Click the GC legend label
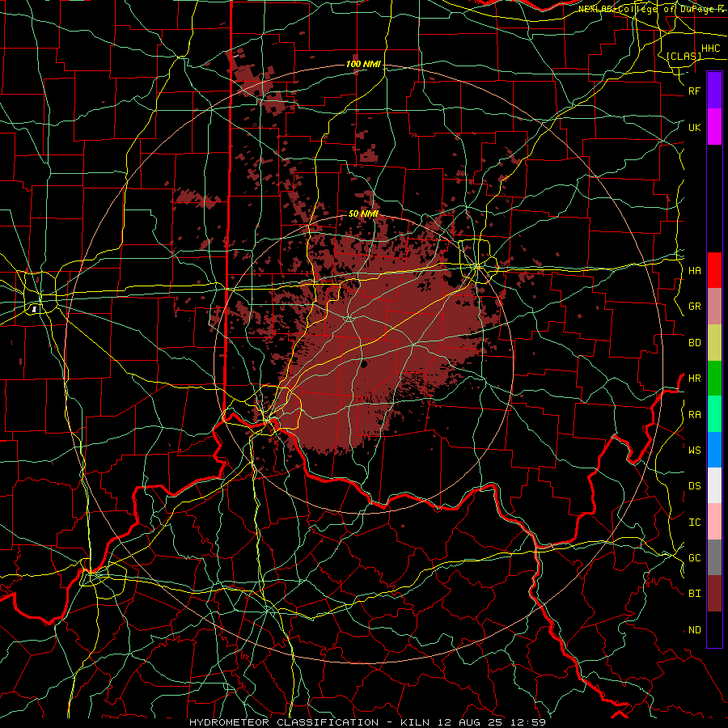The width and height of the screenshot is (728, 728). (x=694, y=557)
